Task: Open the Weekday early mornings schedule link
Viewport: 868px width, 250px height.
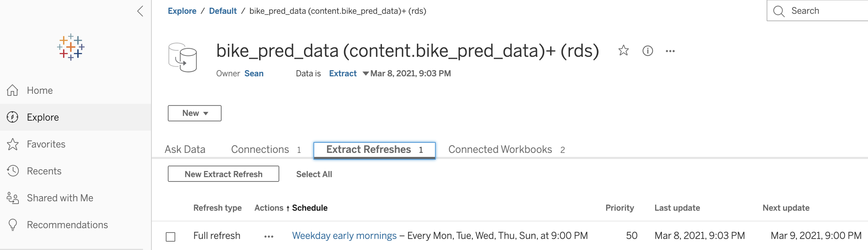Action: (344, 236)
